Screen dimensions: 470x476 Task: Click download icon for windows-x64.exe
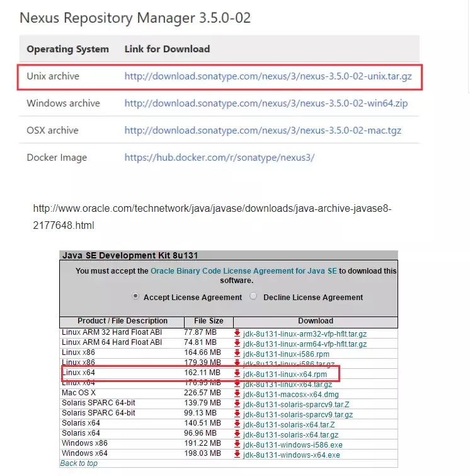pyautogui.click(x=238, y=454)
